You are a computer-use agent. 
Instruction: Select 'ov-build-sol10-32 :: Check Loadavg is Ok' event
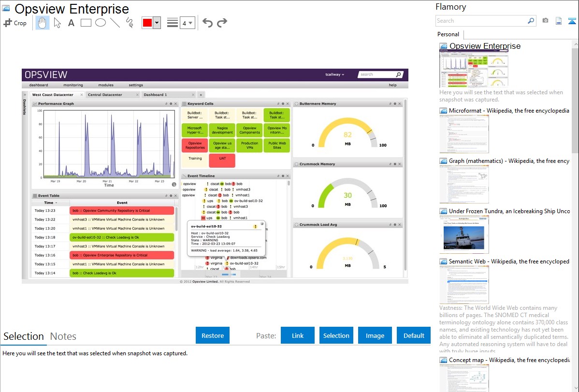click(121, 237)
